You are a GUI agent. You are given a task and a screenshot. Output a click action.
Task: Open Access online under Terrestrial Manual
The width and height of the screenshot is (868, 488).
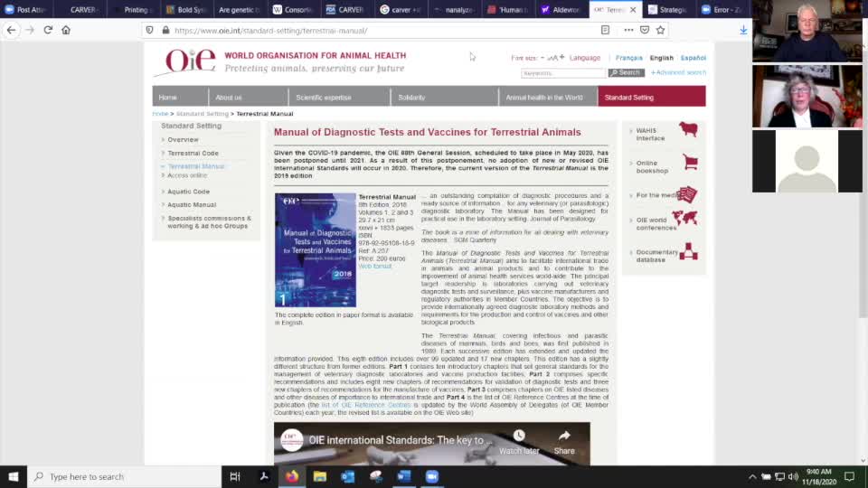click(187, 175)
